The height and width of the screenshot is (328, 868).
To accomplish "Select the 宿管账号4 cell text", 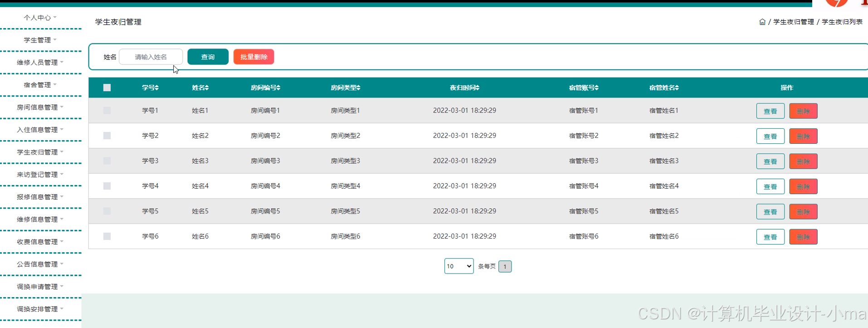I will click(584, 186).
